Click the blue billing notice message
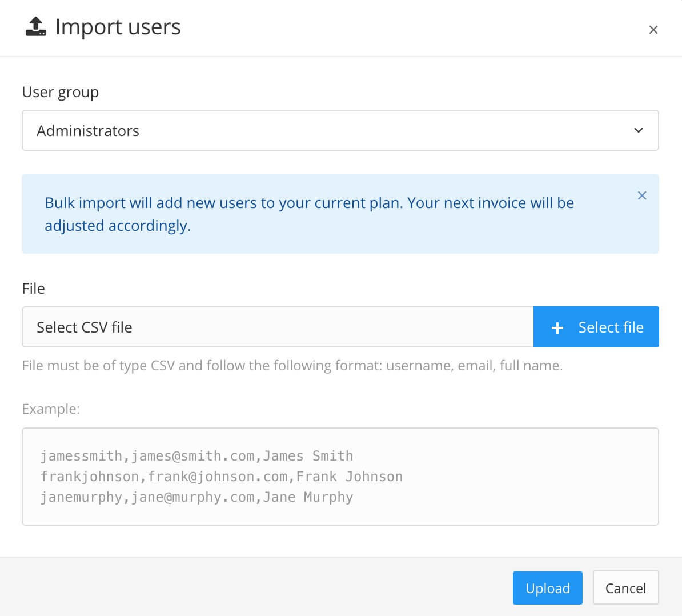The height and width of the screenshot is (616, 682). click(308, 214)
